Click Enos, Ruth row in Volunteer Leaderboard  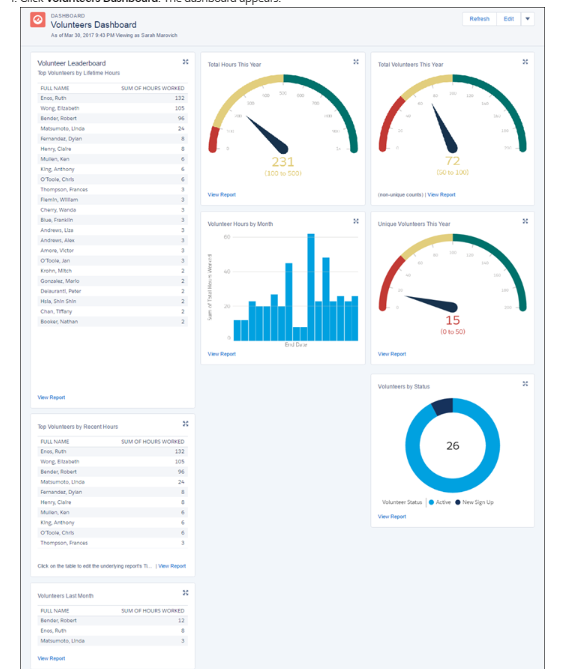[113, 98]
